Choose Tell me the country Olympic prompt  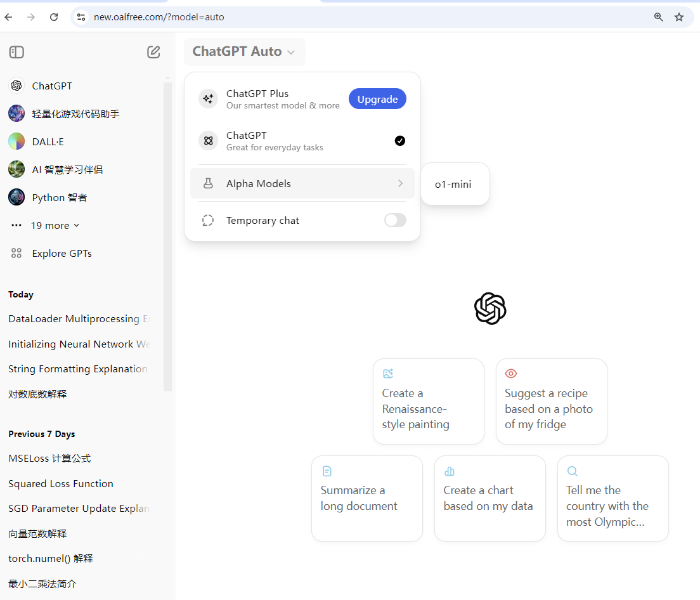[613, 499]
